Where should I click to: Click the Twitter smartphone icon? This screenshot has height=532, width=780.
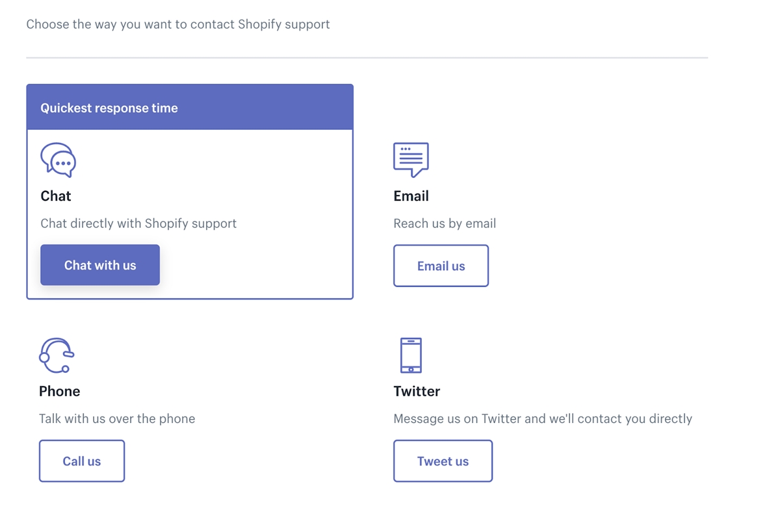pyautogui.click(x=411, y=355)
